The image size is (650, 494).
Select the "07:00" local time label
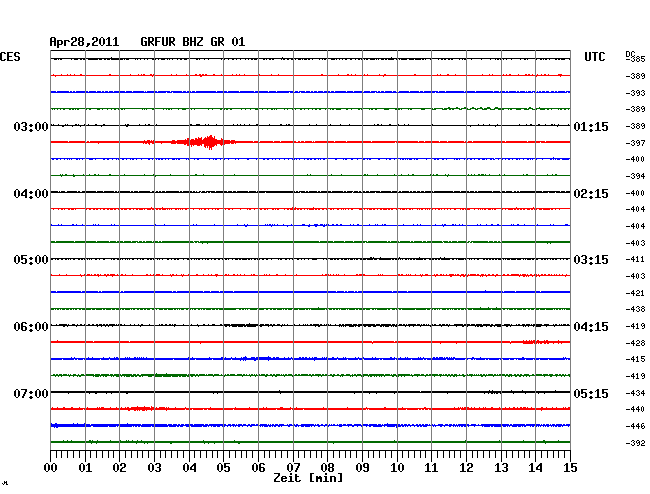pos(31,393)
